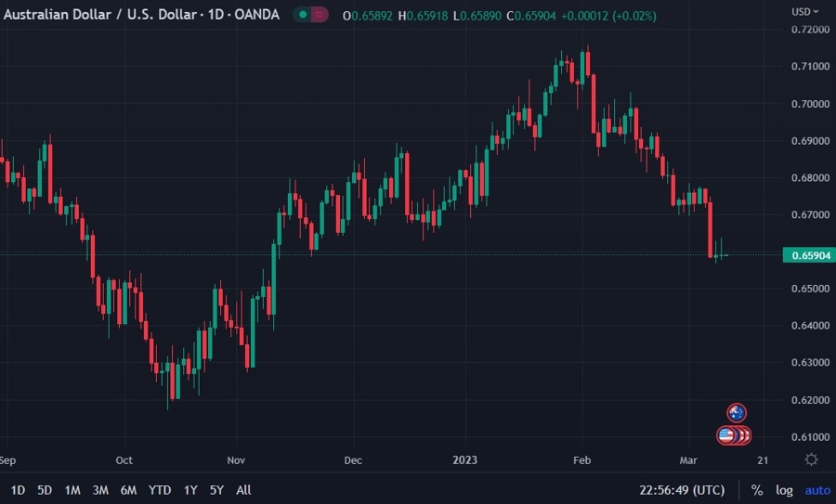836x504 pixels.
Task: Click the closing value C0.65904
Action: (530, 16)
